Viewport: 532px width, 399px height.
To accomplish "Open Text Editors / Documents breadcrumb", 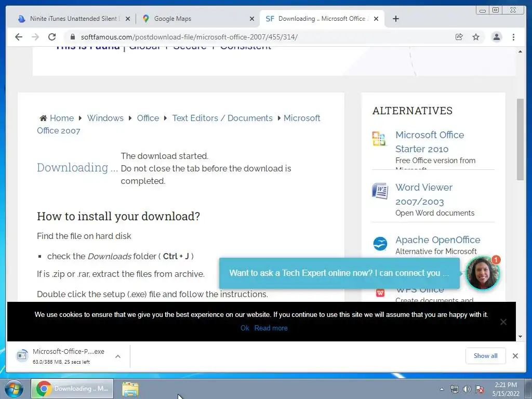I will [222, 118].
